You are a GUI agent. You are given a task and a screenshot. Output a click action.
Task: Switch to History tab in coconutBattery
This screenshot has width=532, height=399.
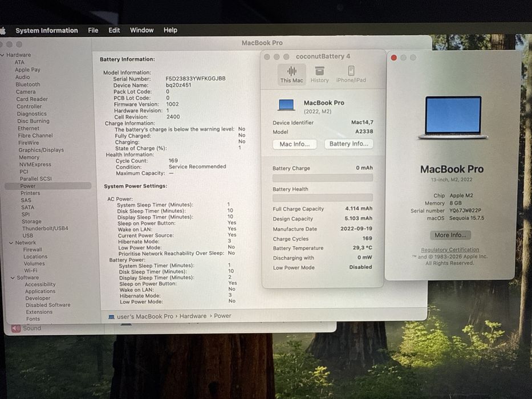tap(320, 75)
